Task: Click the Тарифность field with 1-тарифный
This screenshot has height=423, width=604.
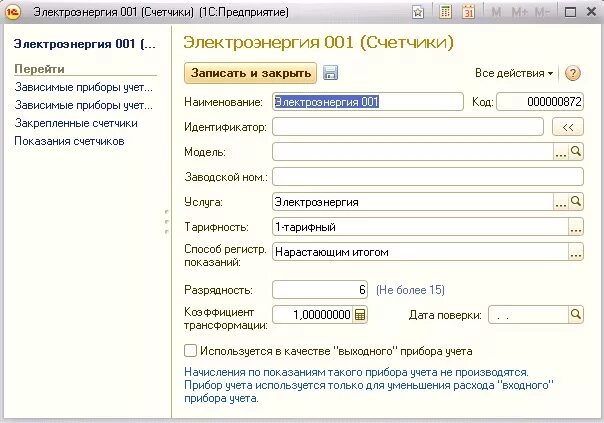Action: pyautogui.click(x=420, y=227)
